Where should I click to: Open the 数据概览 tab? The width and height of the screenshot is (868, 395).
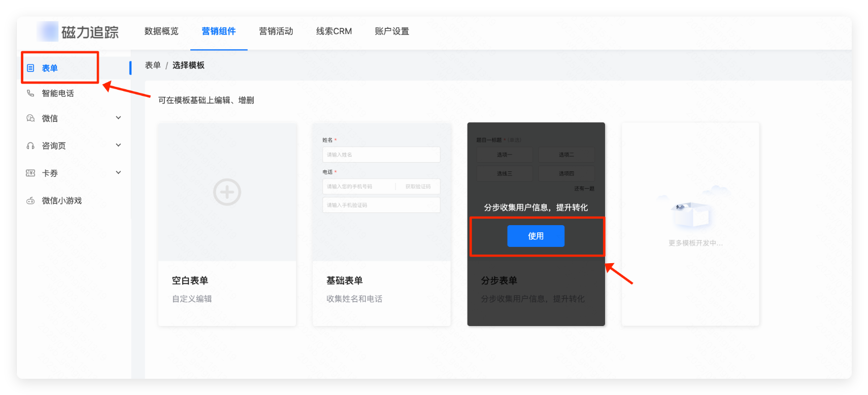coord(161,31)
